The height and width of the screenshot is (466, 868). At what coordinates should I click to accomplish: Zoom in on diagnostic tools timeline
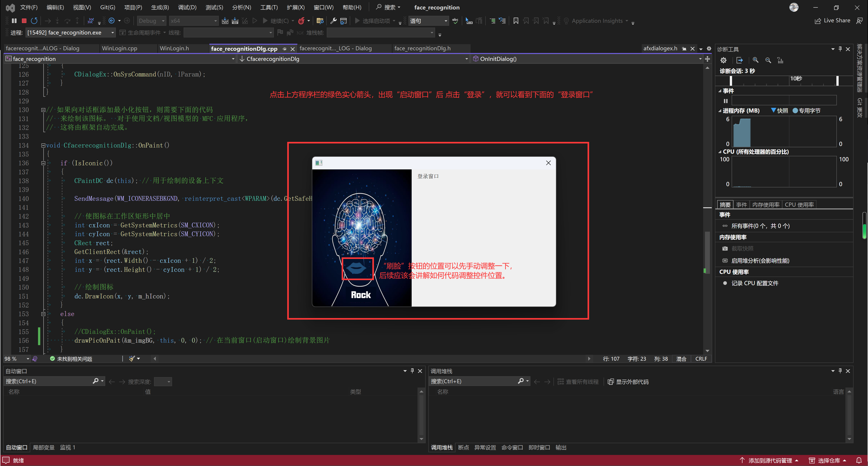coord(756,60)
